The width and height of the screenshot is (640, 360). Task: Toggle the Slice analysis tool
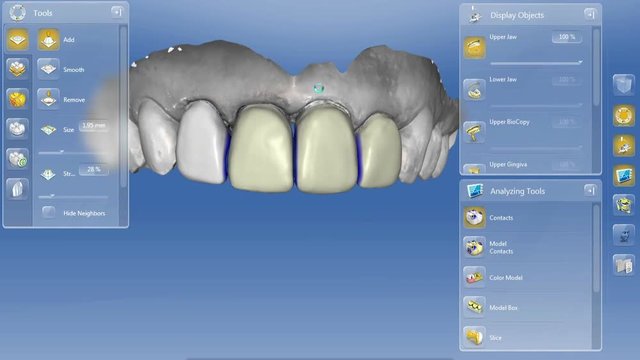click(x=474, y=337)
